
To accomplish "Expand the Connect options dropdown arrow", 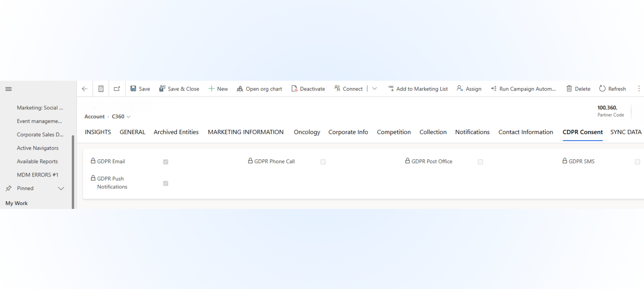I will point(374,89).
